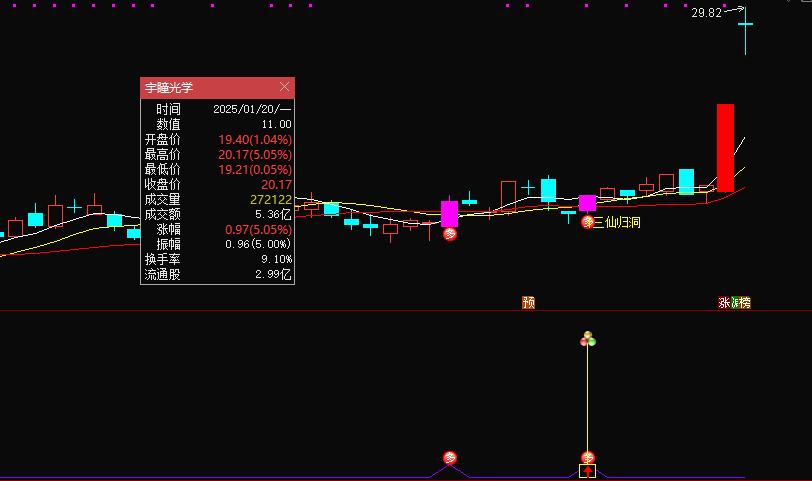
Task: Click the 多 signal below first magenta candle
Action: click(450, 234)
